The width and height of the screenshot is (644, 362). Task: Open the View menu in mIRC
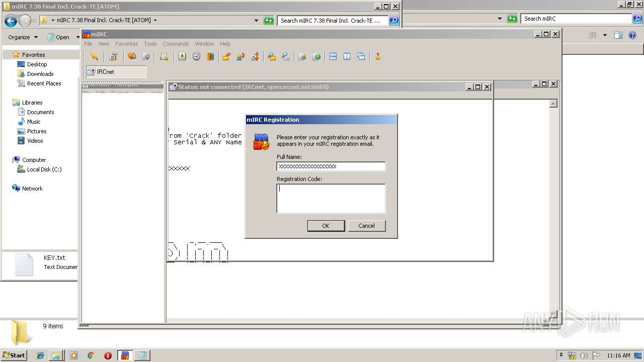[104, 44]
